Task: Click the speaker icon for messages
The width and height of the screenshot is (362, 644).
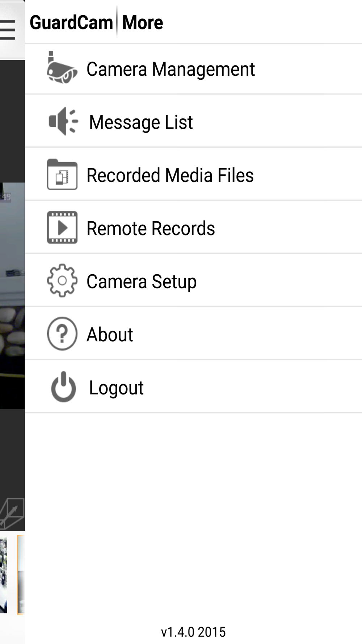Action: pos(63,121)
